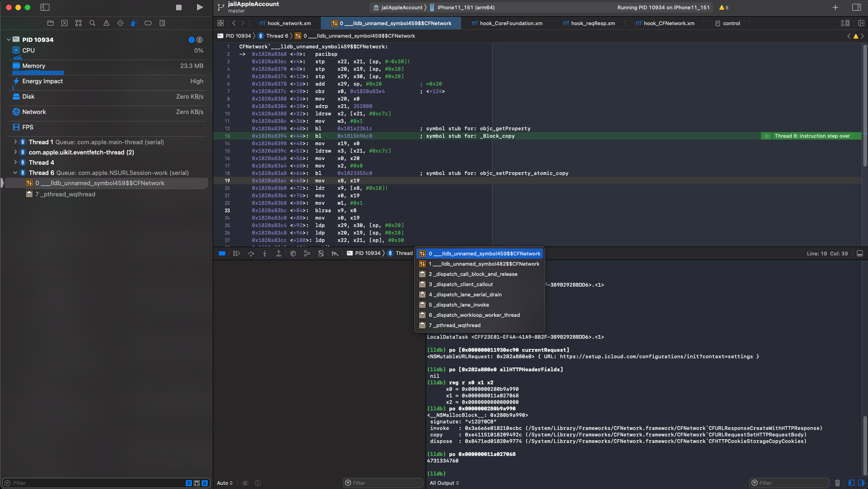Select frame 3 _dispatch_client_callout

pos(479,284)
